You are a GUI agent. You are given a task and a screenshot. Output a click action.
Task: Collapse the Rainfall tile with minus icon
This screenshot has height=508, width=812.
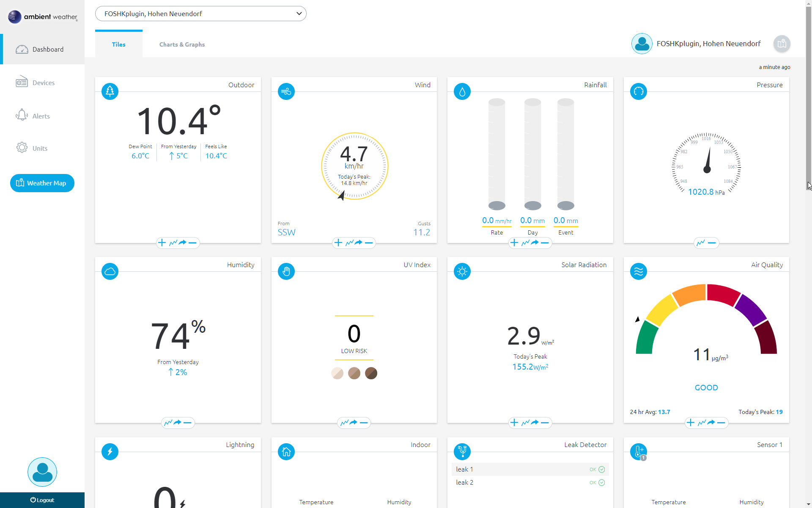545,243
